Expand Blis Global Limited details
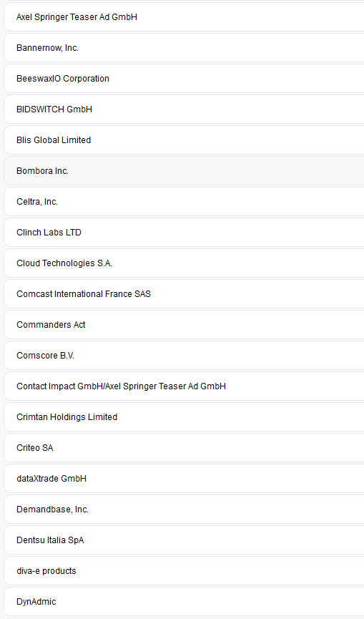The image size is (364, 619). coord(184,140)
